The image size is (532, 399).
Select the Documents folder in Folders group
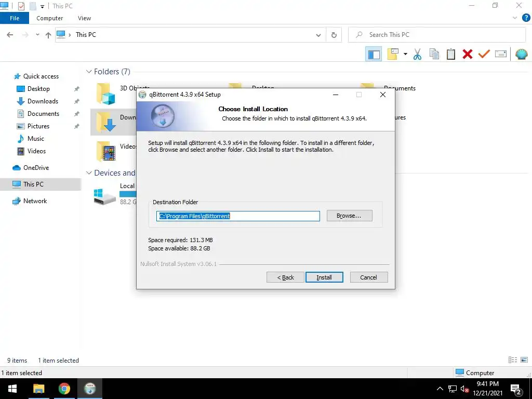coord(400,88)
